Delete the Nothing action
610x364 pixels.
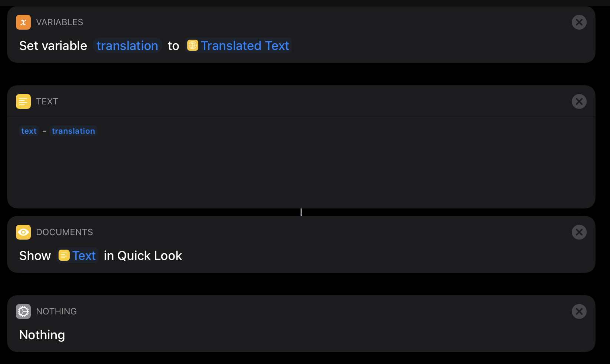[x=579, y=311]
